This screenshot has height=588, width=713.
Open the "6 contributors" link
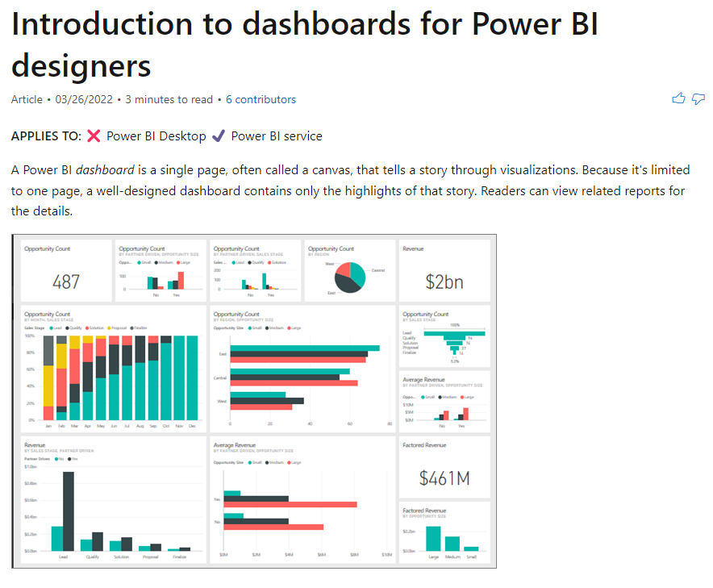pos(261,99)
